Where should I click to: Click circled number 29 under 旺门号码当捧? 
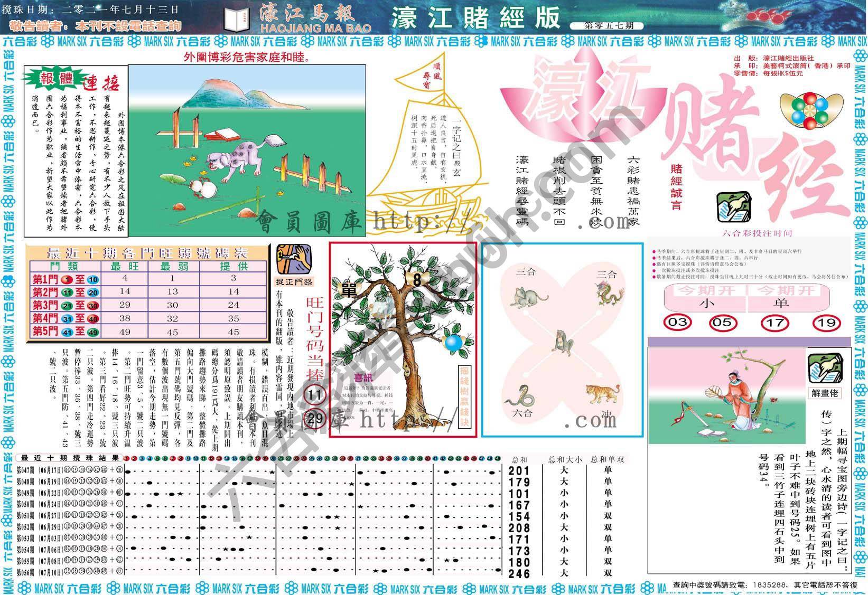315,419
